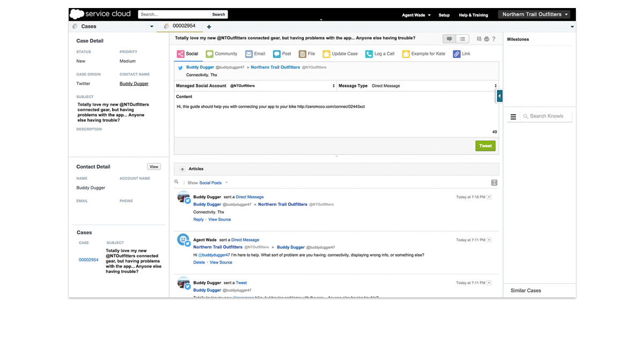Click the Search Knowledge input field
This screenshot has height=343, width=644.
(x=546, y=116)
